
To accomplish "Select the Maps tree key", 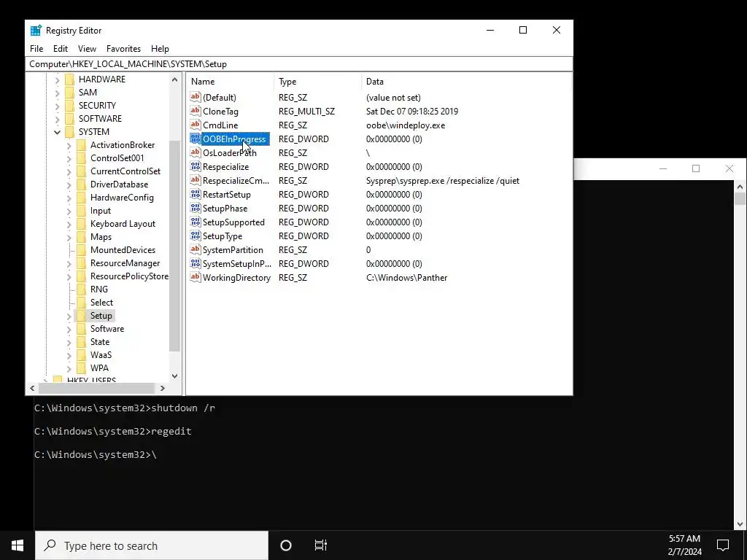I will tap(101, 237).
